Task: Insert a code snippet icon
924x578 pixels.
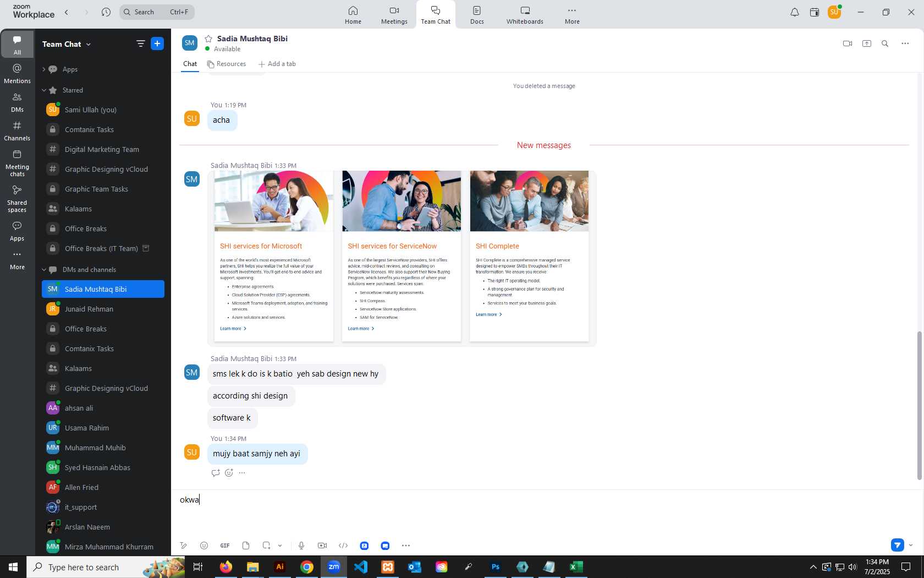Action: coord(343,546)
